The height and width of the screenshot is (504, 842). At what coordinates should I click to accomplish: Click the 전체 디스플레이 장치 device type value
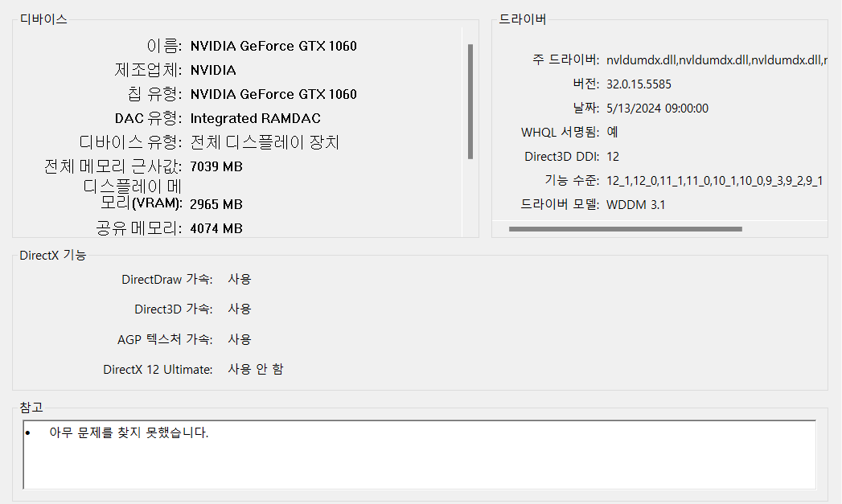tap(265, 142)
